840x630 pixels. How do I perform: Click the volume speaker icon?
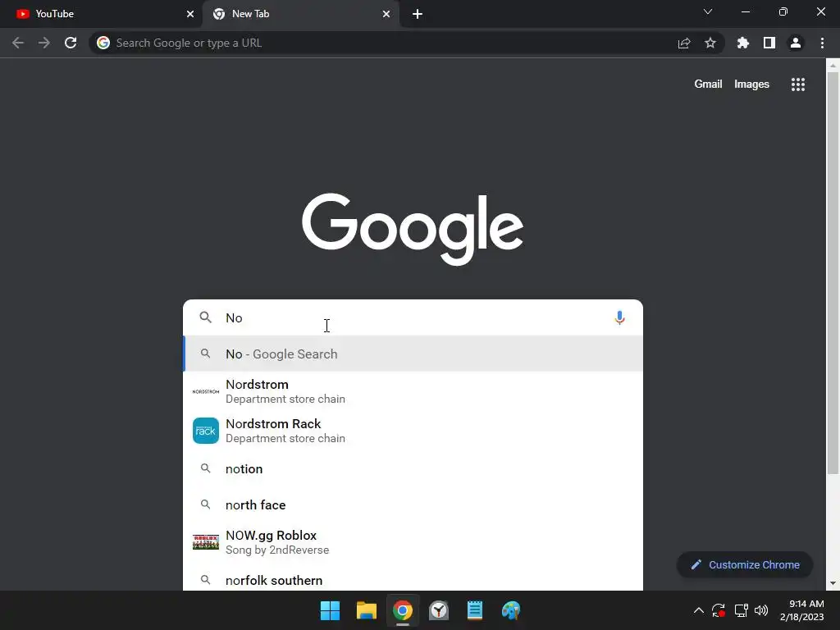[761, 610]
